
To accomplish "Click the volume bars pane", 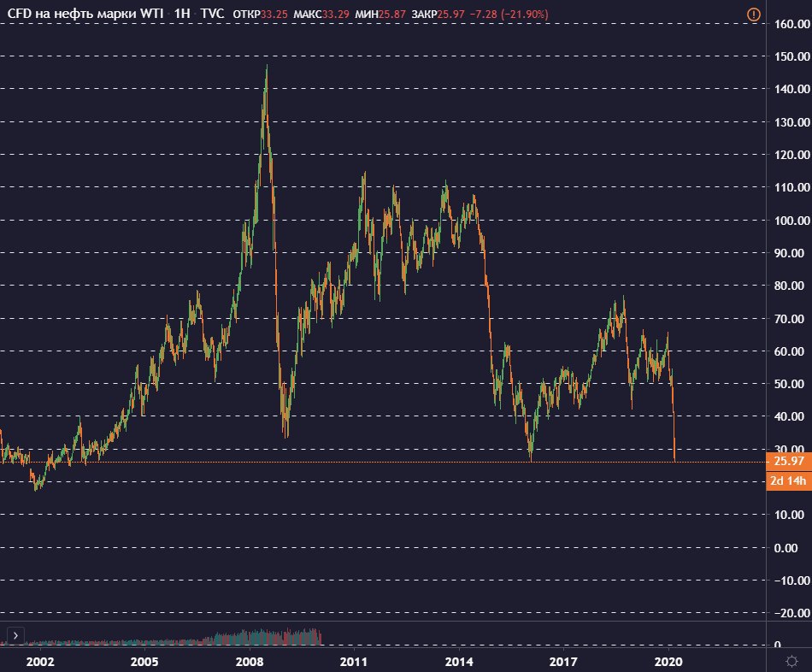I will pyautogui.click(x=161, y=637).
